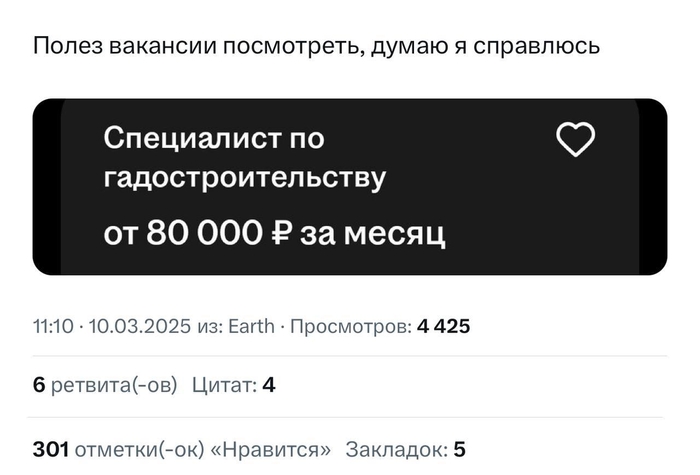Click the words "за месяц" on the card
The width and height of the screenshot is (700, 475).
point(373,234)
